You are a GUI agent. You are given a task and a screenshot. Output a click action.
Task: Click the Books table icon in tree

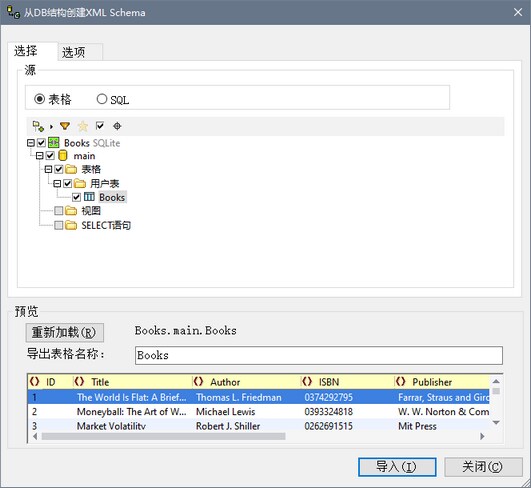click(89, 197)
